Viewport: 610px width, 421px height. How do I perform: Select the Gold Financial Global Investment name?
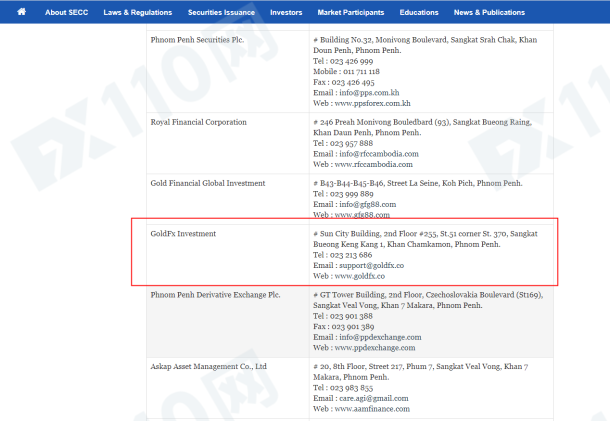point(208,183)
